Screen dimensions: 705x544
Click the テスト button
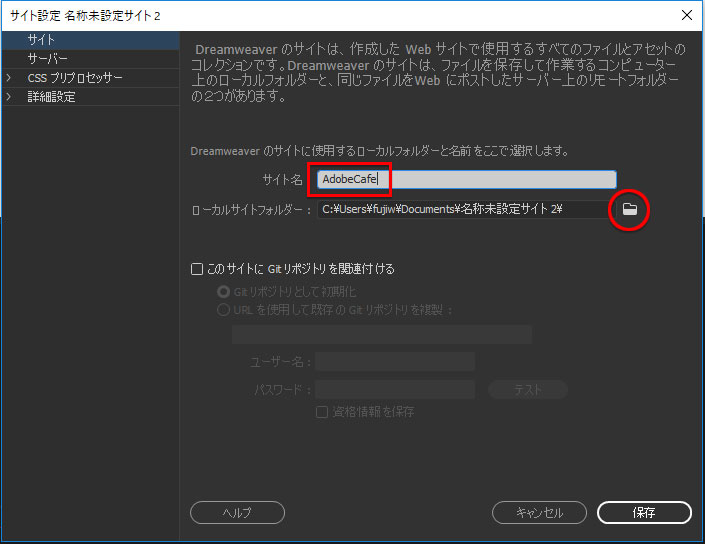pos(527,390)
